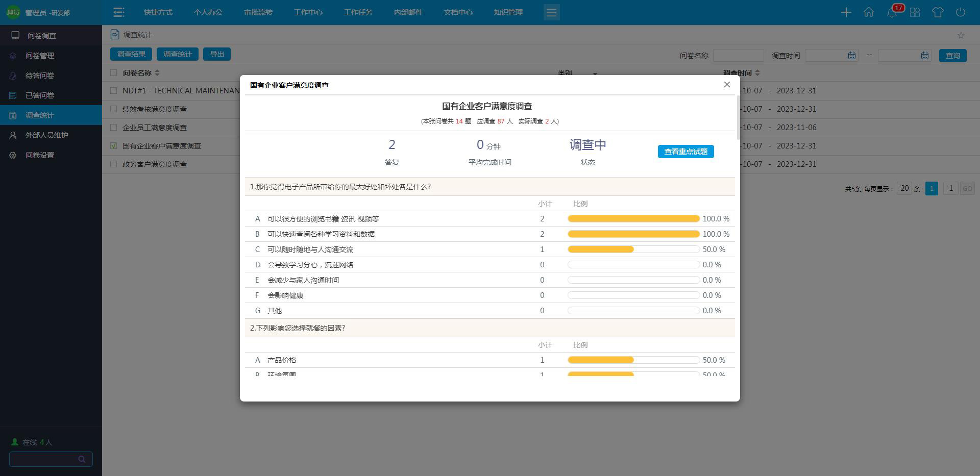Image resolution: width=980 pixels, height=476 pixels.
Task: Open 已答问卷 from the sidebar
Action: tap(39, 95)
